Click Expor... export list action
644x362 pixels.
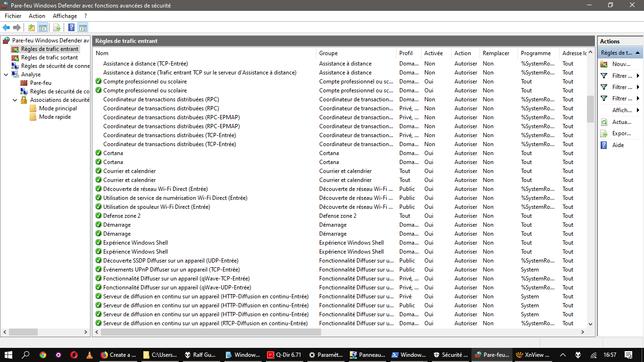click(621, 133)
